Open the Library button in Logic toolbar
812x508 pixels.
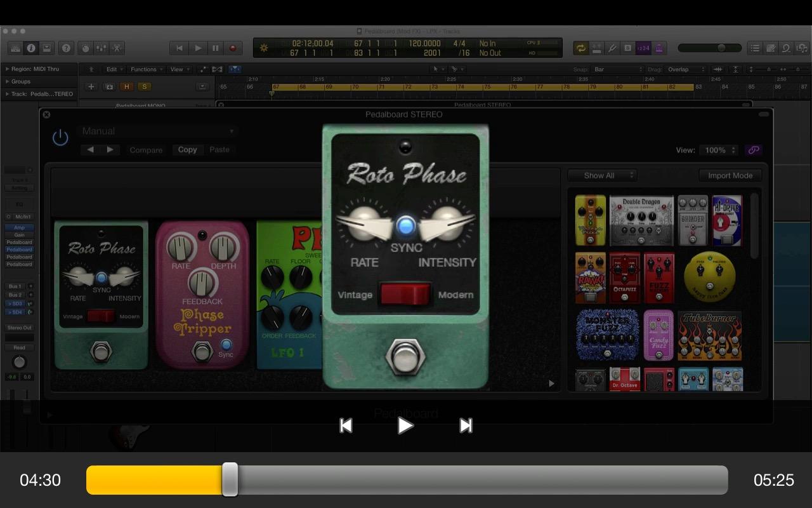click(x=15, y=48)
